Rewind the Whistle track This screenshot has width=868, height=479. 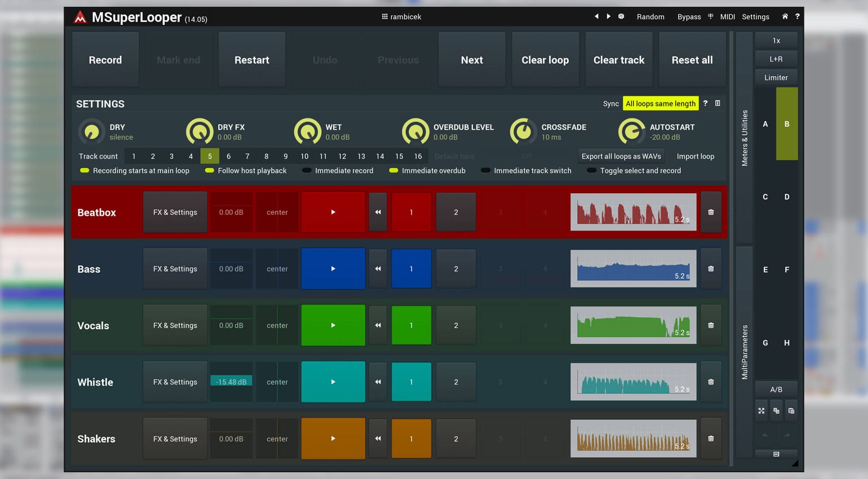(x=378, y=382)
